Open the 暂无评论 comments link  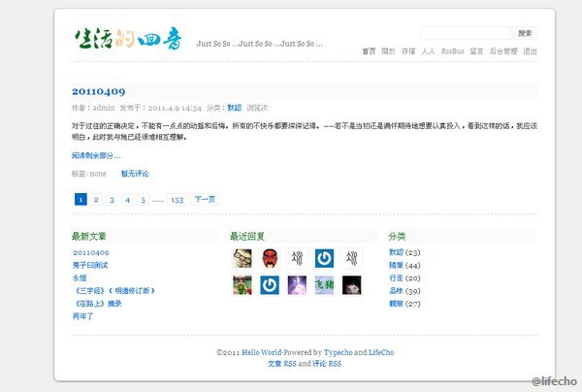coord(135,174)
